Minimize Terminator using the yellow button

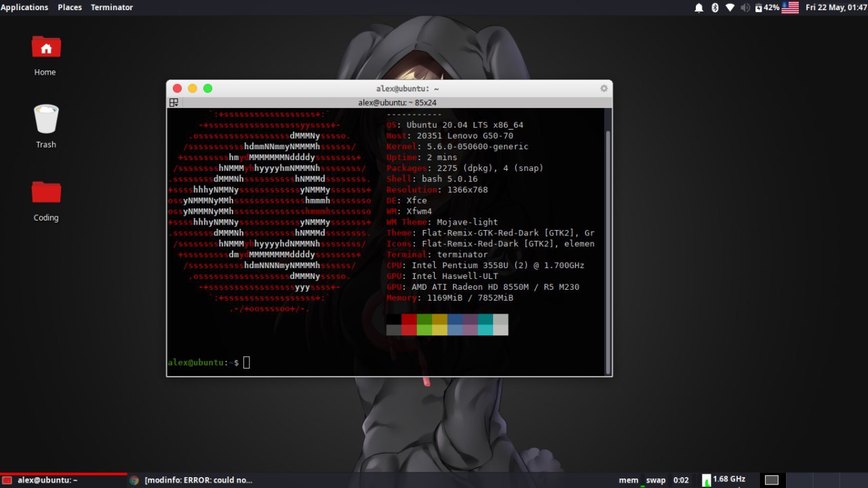193,88
